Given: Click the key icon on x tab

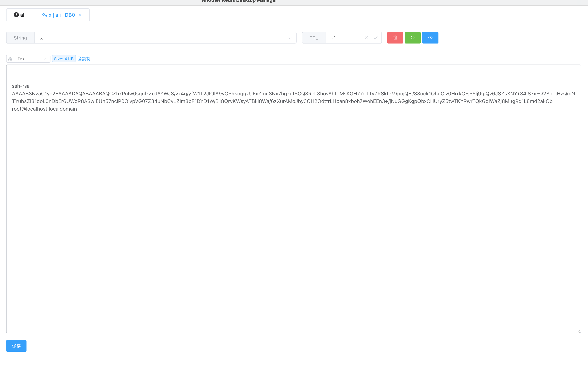Looking at the screenshot, I should pos(44,15).
